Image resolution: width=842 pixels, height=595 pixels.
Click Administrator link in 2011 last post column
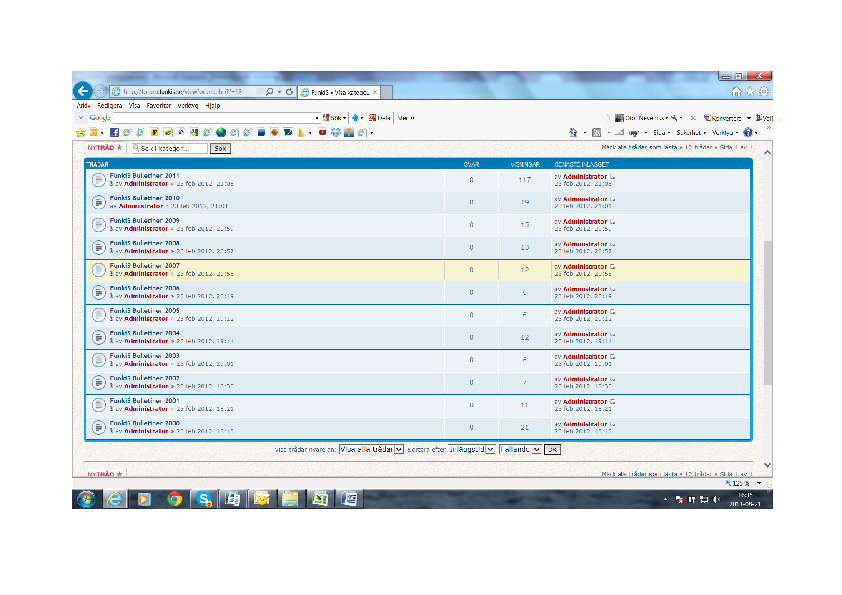585,177
